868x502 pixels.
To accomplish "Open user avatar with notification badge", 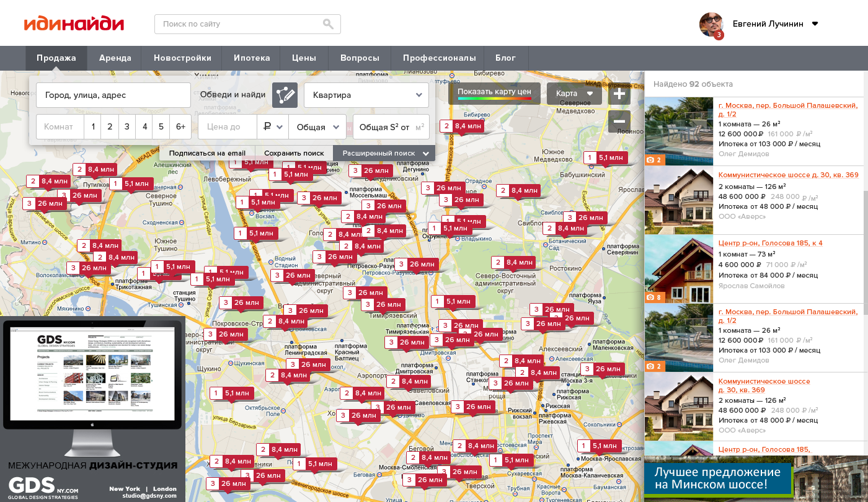I will click(x=711, y=25).
